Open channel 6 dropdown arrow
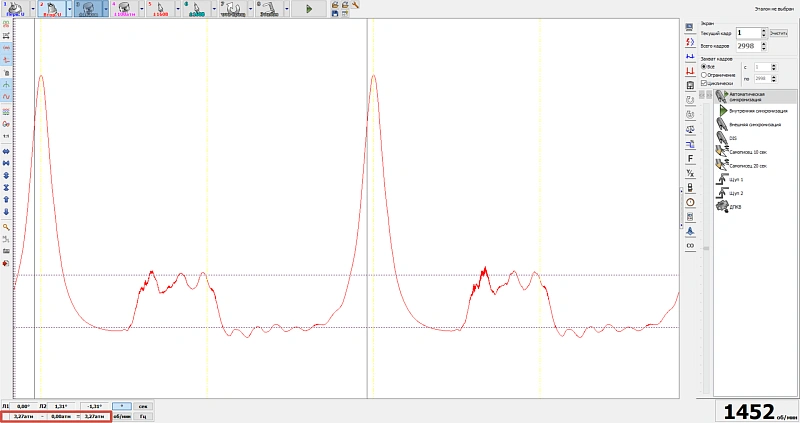The height and width of the screenshot is (423, 800). tap(214, 9)
